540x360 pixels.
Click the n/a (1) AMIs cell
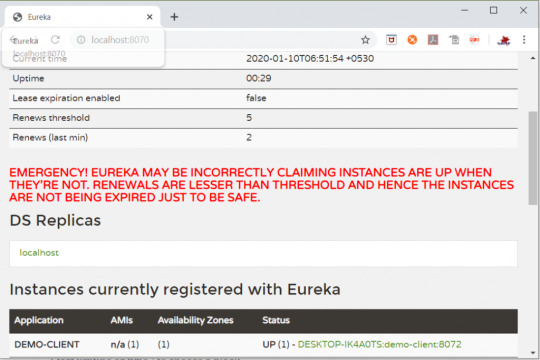click(x=125, y=344)
